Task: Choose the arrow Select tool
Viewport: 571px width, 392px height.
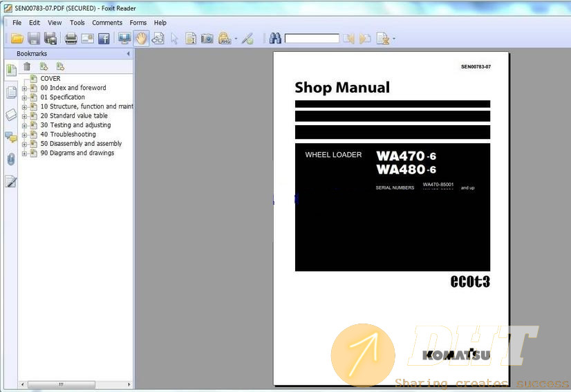Action: tap(174, 39)
